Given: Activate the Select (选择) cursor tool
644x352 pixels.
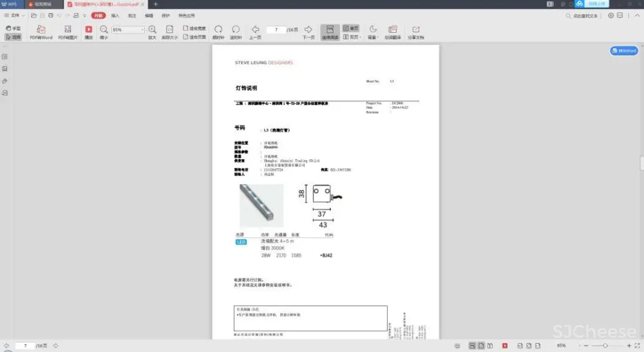Looking at the screenshot, I should pos(13,37).
